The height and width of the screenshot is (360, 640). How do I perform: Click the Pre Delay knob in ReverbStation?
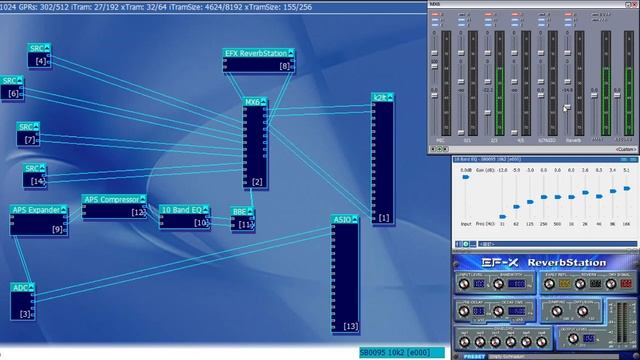pos(464,311)
